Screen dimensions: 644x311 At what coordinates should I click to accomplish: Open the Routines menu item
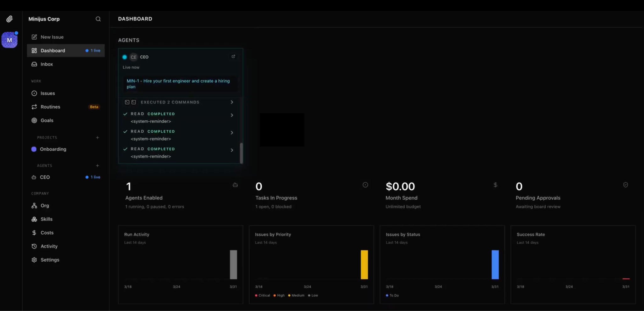(x=50, y=107)
